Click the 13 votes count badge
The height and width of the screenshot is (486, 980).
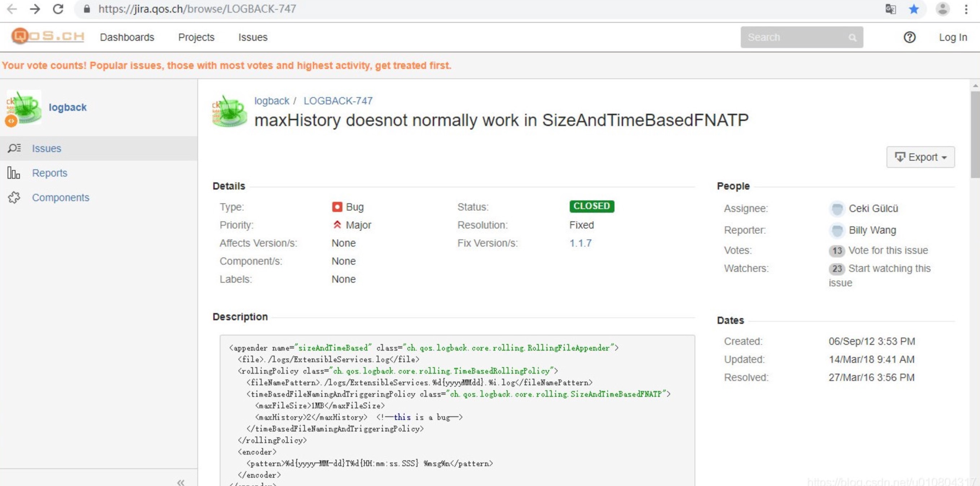(837, 251)
